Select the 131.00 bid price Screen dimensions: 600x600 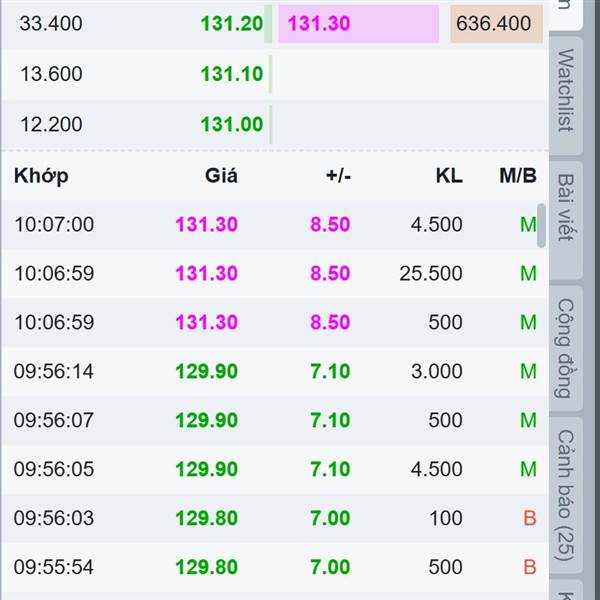point(231,125)
